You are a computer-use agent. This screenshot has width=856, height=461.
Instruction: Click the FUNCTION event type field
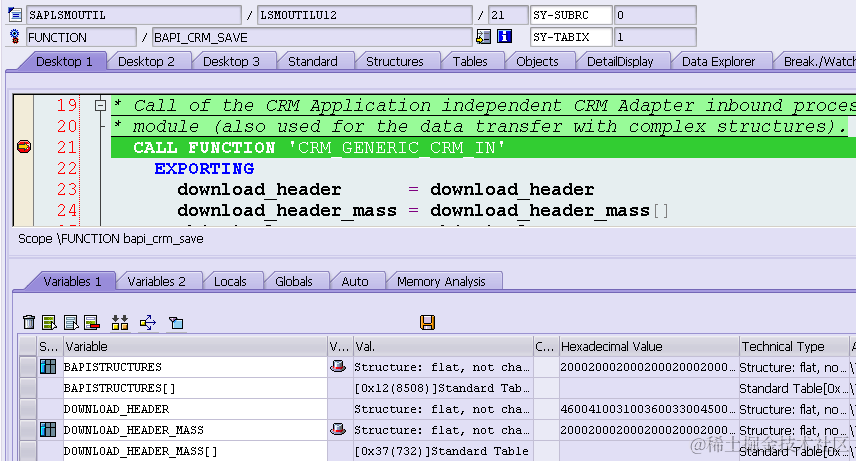(x=81, y=37)
